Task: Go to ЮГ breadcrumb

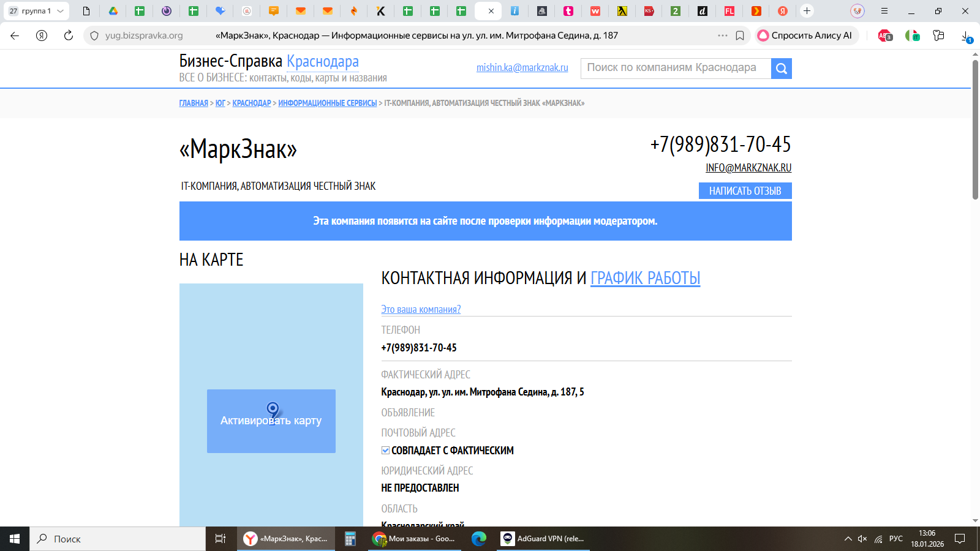Action: pos(221,103)
